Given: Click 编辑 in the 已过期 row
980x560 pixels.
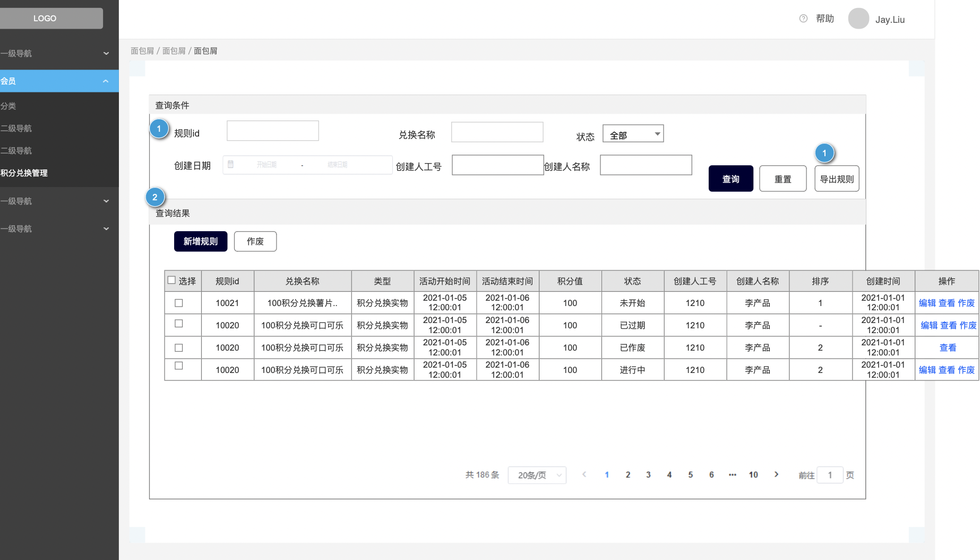Looking at the screenshot, I should pos(929,325).
